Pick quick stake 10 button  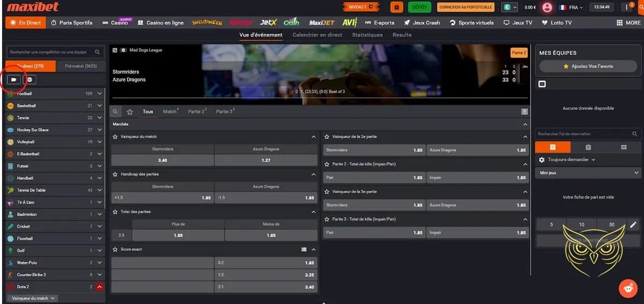[x=581, y=224]
